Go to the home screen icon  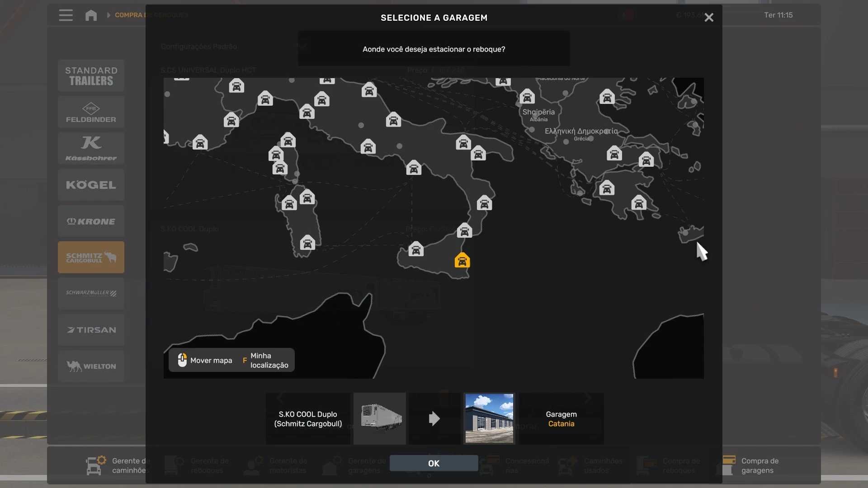pos(91,15)
